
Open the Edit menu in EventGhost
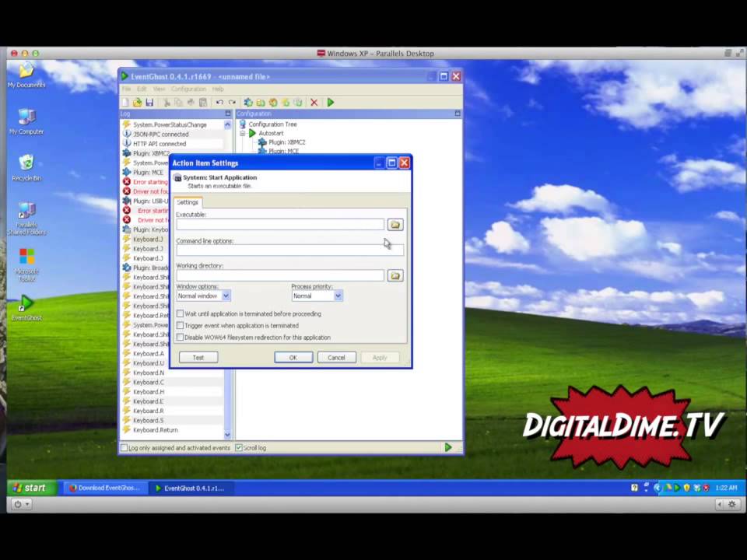[142, 89]
